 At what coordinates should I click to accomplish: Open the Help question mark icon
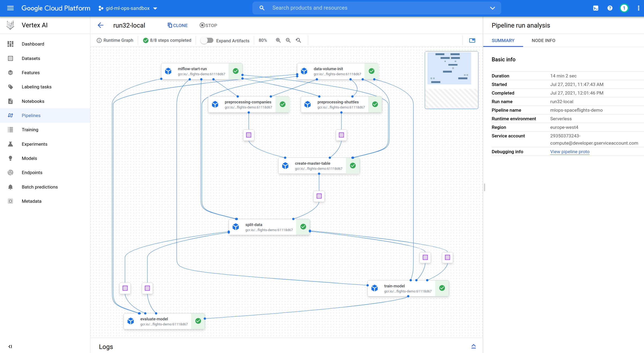610,8
